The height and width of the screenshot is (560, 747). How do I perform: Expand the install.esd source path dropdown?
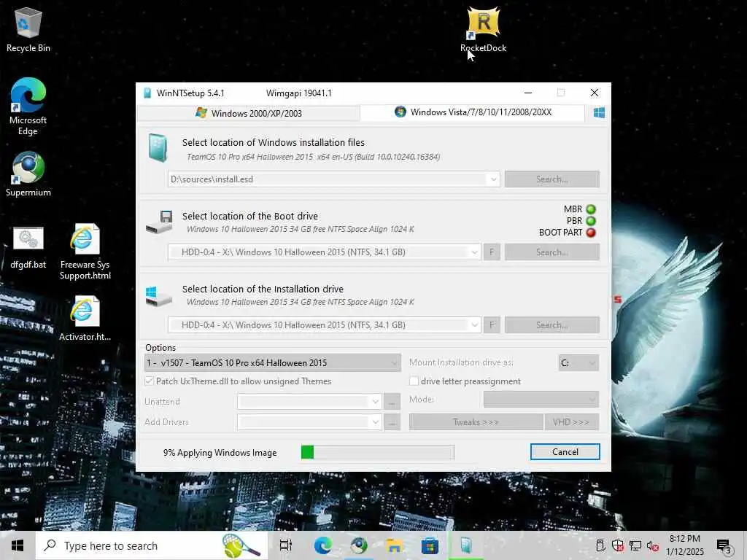(494, 179)
